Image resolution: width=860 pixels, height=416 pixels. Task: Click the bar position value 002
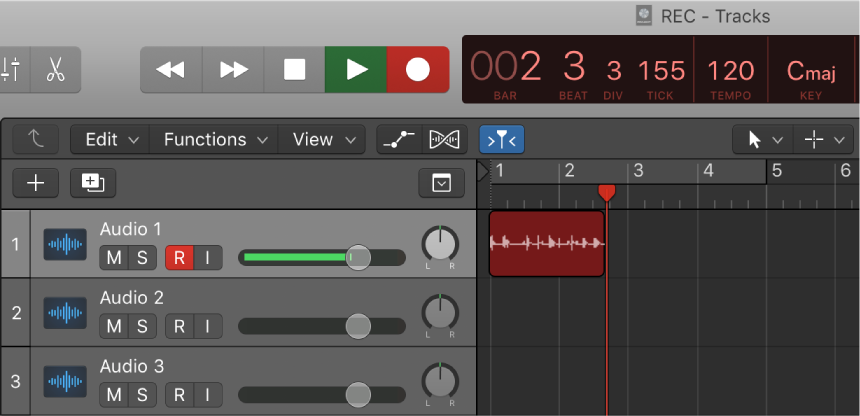[505, 67]
